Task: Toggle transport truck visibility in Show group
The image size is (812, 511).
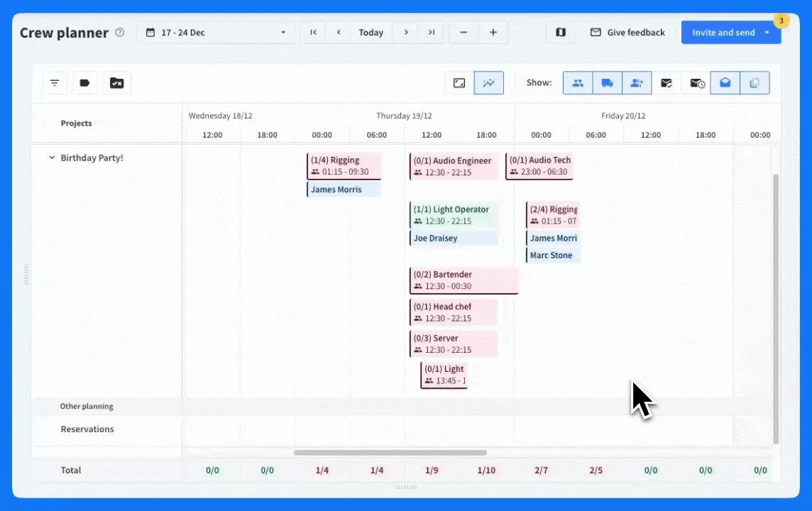Action: point(607,83)
